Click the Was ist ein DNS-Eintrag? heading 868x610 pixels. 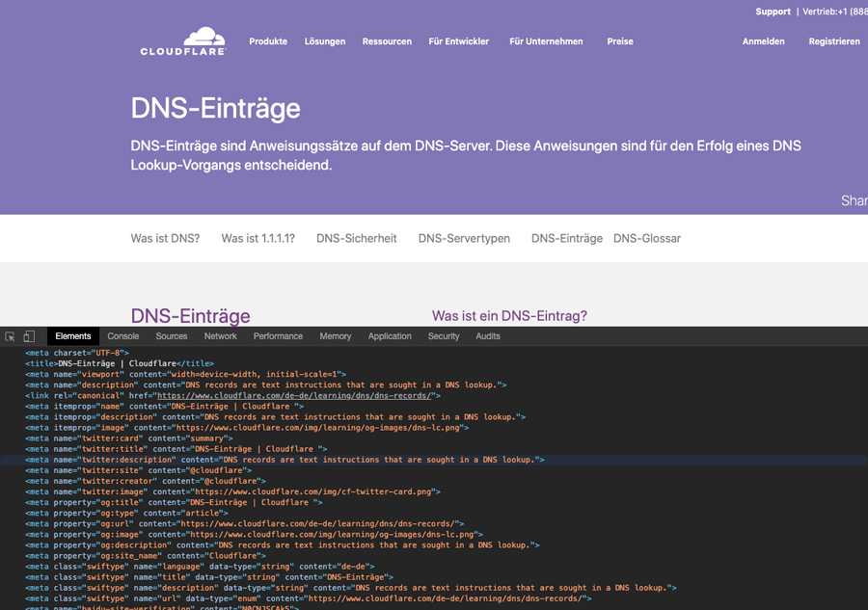click(509, 316)
